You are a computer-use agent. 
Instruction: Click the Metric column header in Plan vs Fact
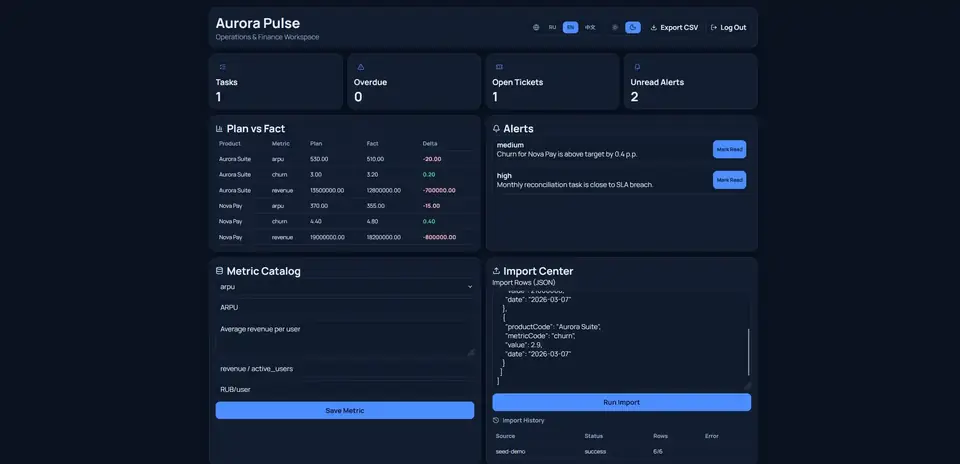point(280,144)
